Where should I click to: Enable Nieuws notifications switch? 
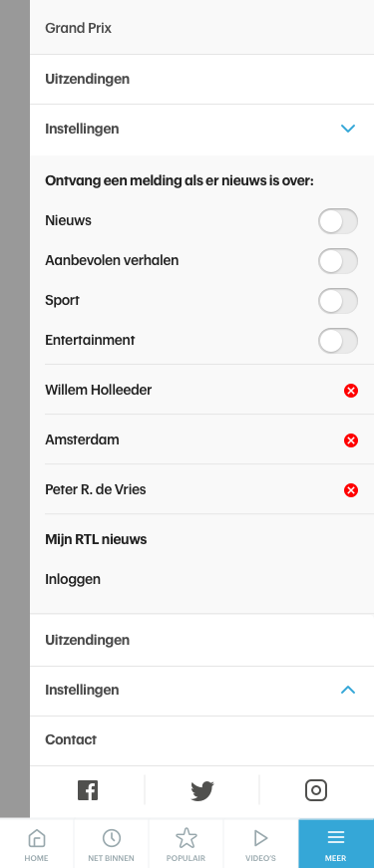click(338, 221)
